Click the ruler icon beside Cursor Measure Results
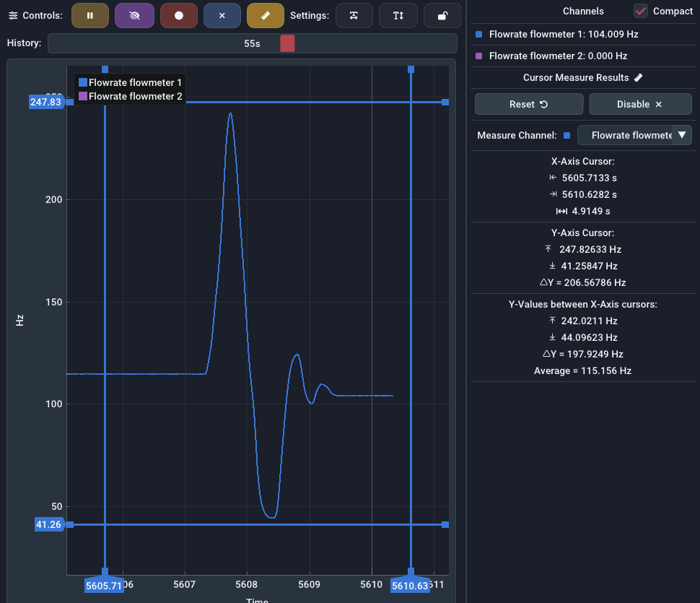 [x=639, y=77]
